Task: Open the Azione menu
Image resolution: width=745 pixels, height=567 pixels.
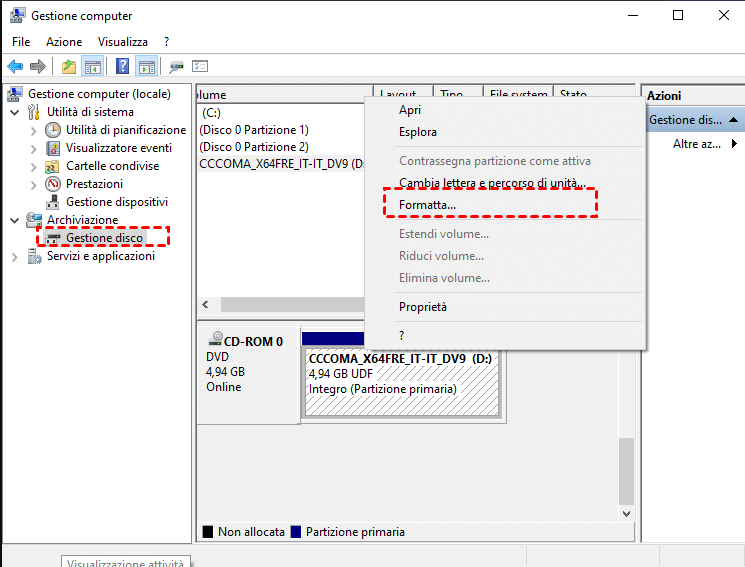Action: (64, 42)
